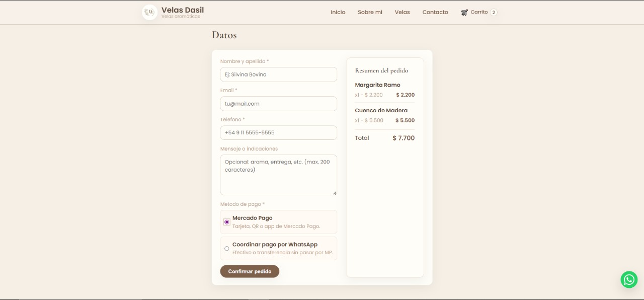Focus the Nombre y apellido field
Image resolution: width=644 pixels, height=300 pixels.
point(278,74)
